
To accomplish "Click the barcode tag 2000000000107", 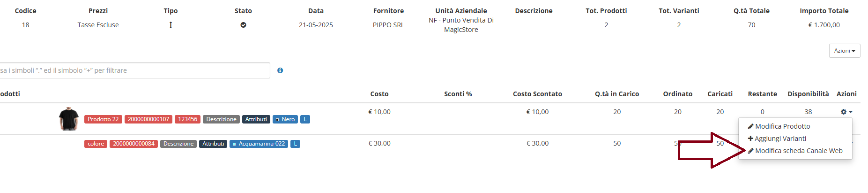I will [x=148, y=119].
